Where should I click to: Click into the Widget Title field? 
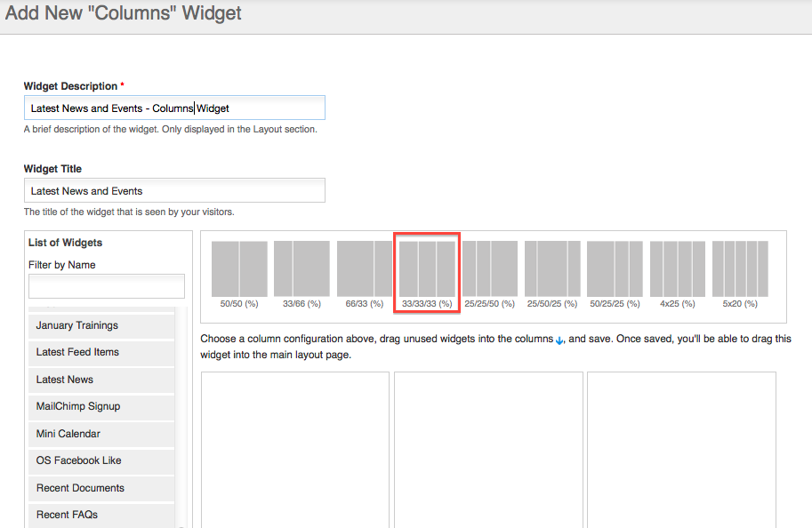pyautogui.click(x=174, y=190)
